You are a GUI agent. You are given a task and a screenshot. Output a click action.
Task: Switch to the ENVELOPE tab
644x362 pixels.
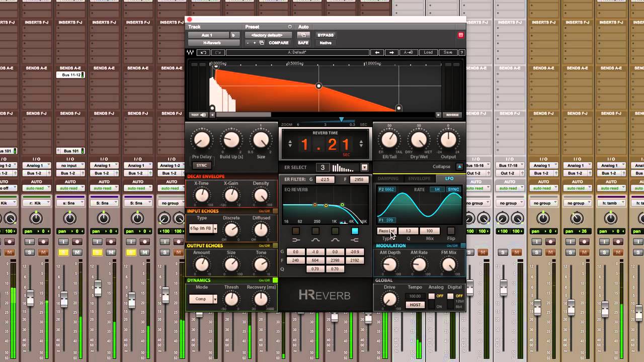pos(419,178)
